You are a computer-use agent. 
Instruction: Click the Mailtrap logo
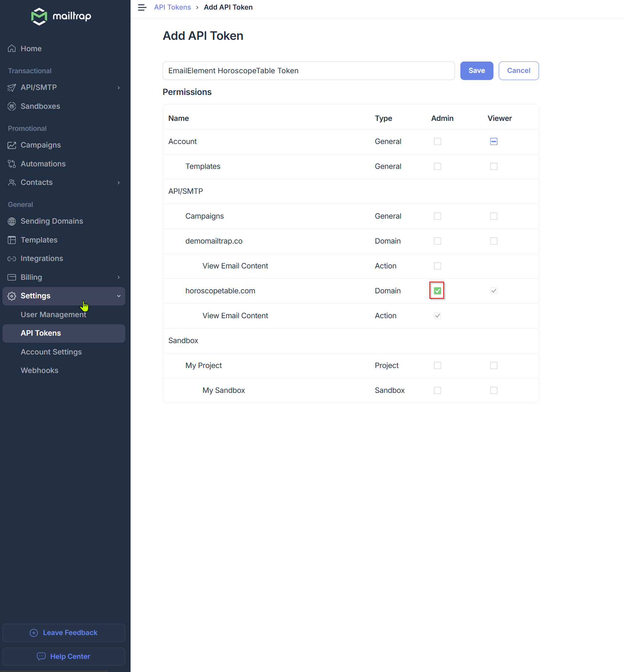click(61, 16)
